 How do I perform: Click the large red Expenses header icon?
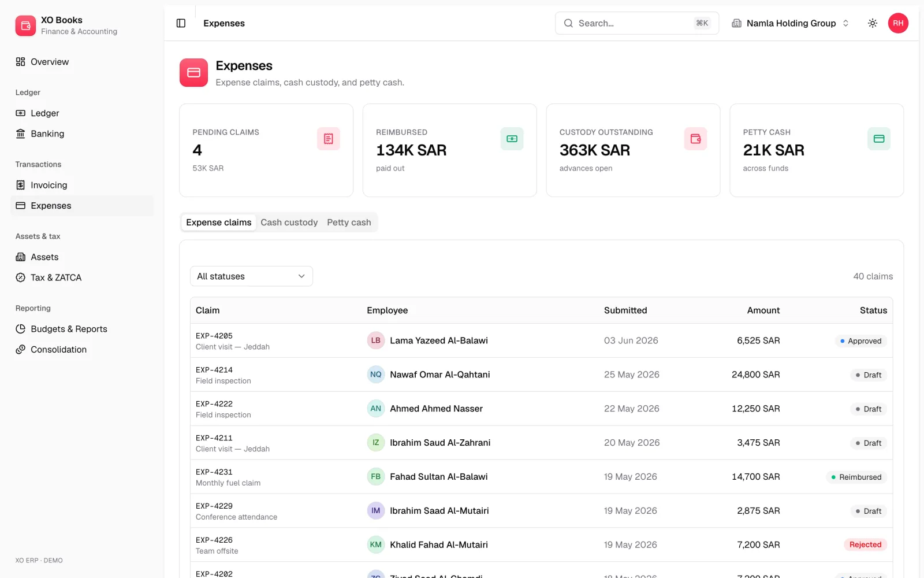tap(193, 72)
